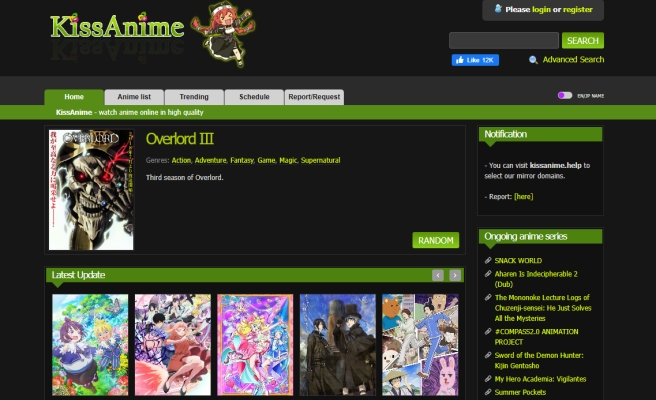
Task: Select the Magic genre link
Action: point(288,160)
